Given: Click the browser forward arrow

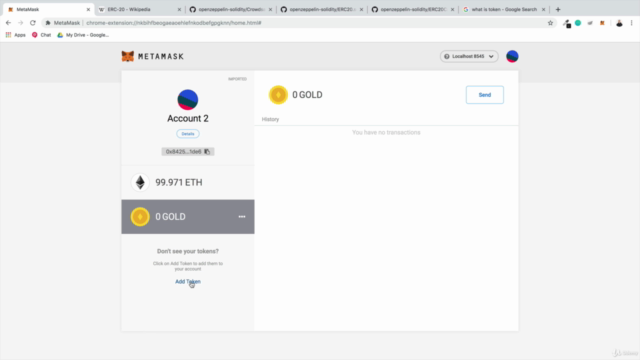Looking at the screenshot, I should tap(20, 23).
